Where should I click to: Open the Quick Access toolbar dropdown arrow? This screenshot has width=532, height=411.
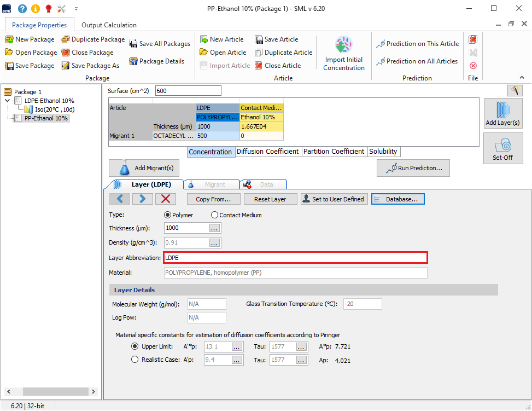tap(76, 9)
